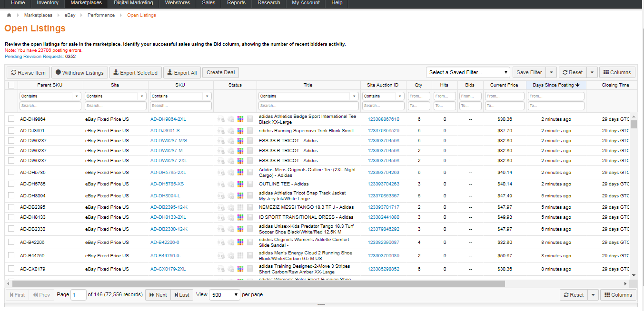Toggle the select-all checkbox in table header
This screenshot has width=644, height=311.
[11, 85]
